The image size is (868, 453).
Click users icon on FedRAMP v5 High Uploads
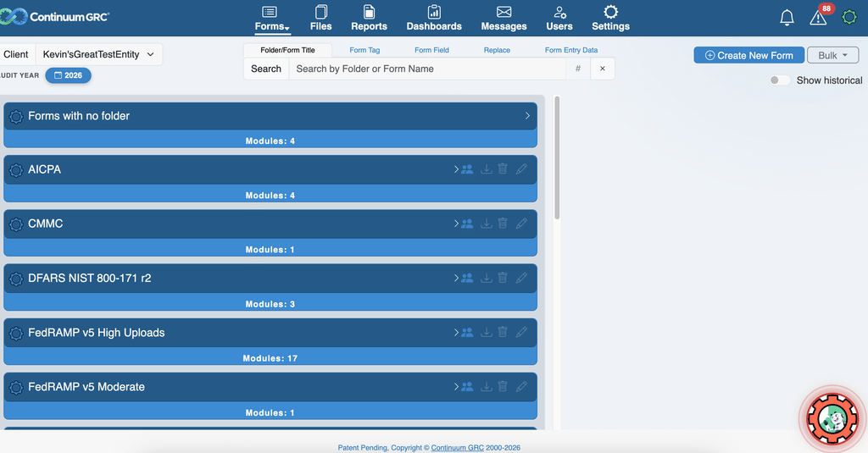point(467,333)
